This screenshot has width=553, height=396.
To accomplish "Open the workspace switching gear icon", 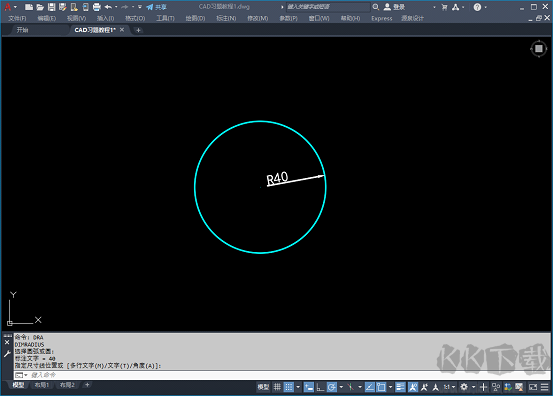I will click(x=464, y=387).
